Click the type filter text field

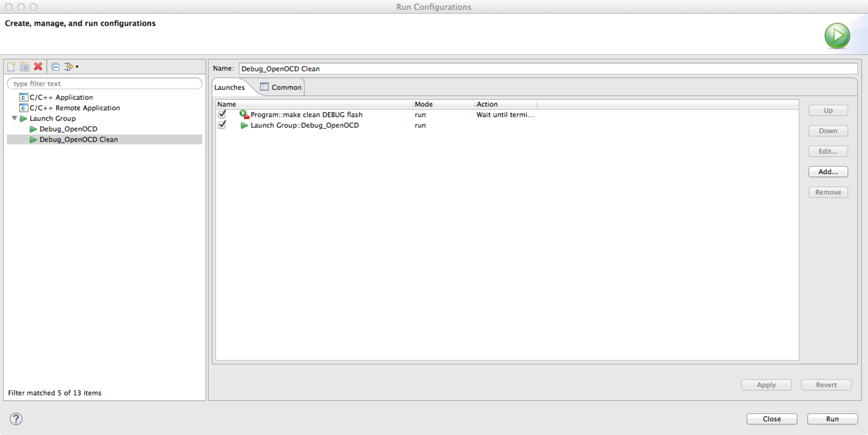104,84
